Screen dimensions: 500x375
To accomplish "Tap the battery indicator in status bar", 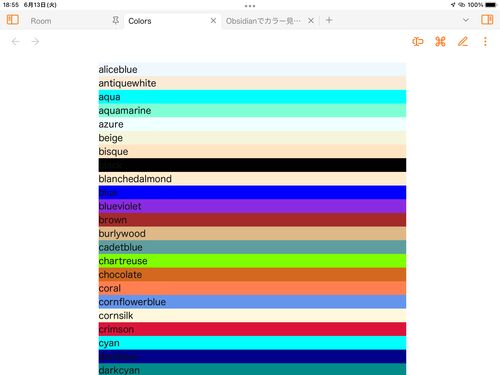I will [x=491, y=5].
